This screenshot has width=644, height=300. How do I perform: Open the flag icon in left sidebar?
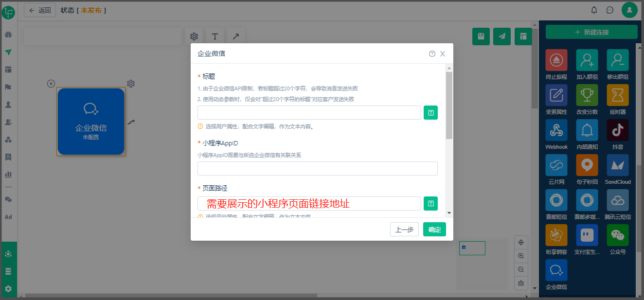tap(8, 87)
